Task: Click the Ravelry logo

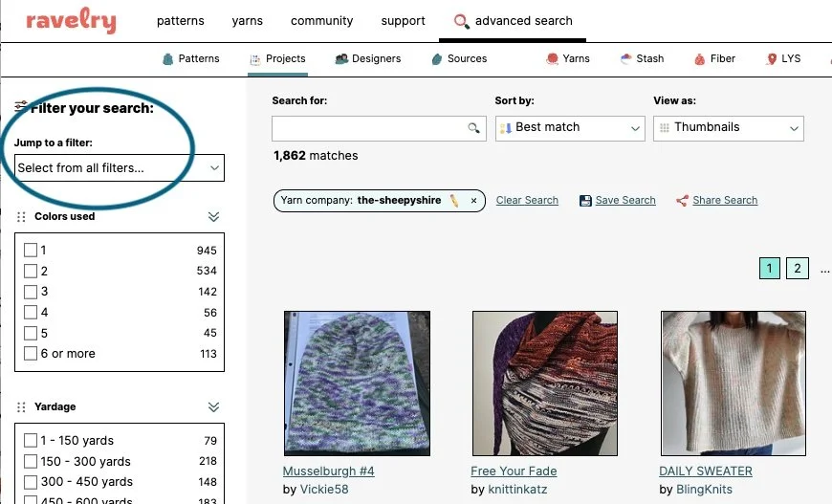Action: (x=71, y=22)
